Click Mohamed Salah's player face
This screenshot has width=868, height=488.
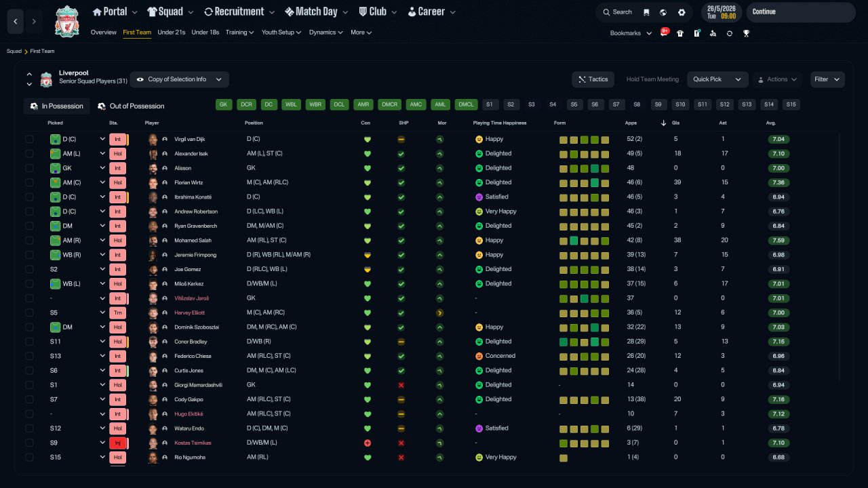point(153,240)
